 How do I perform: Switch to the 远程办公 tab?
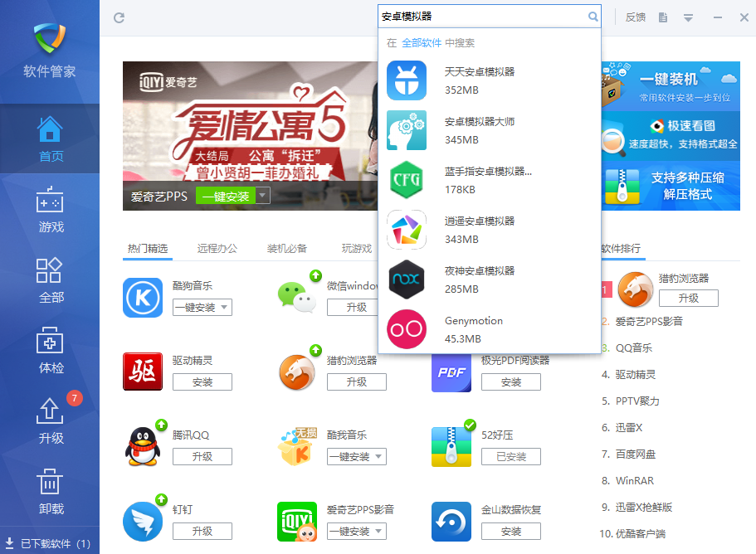click(217, 249)
